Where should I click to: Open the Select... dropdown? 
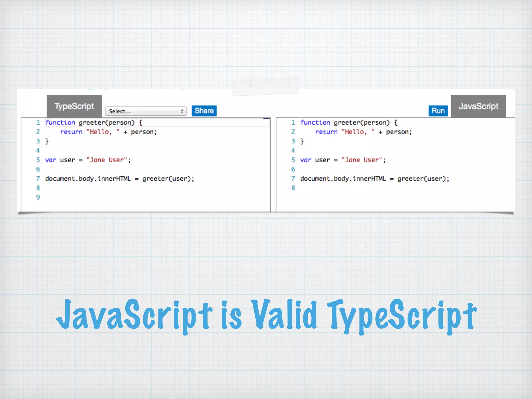click(146, 111)
